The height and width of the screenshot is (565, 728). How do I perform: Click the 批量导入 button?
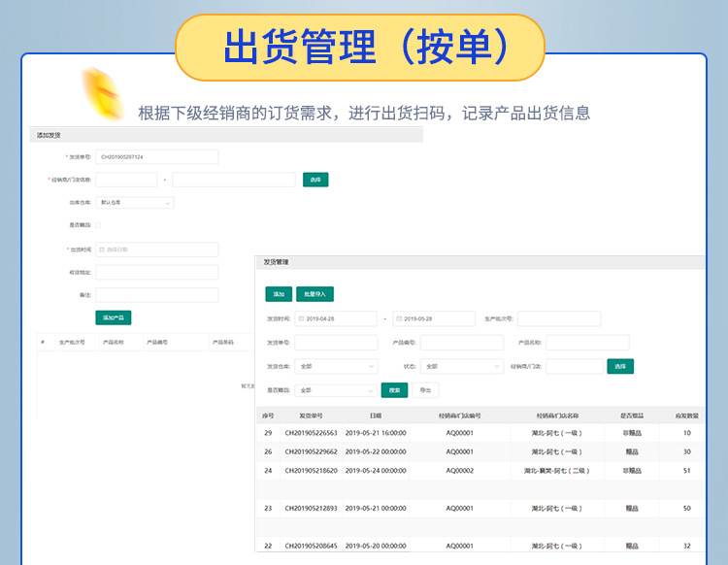click(x=314, y=294)
